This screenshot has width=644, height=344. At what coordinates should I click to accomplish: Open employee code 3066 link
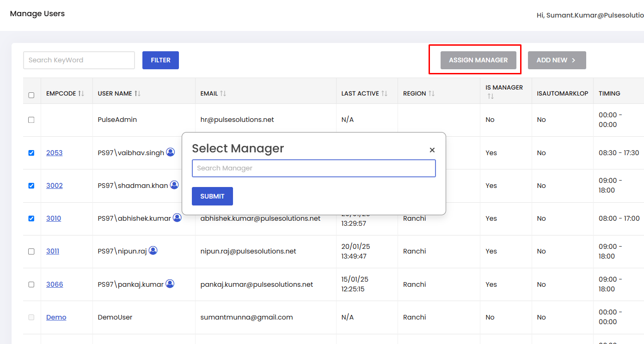pos(55,284)
